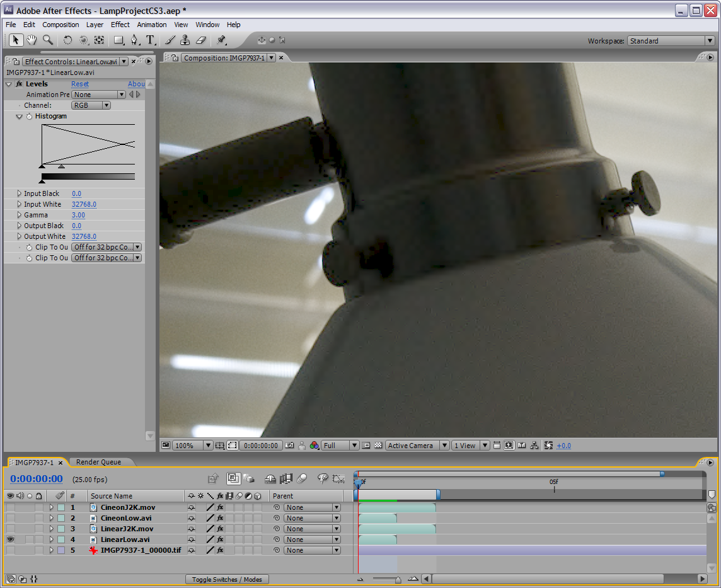
Task: Expand the Gamma property triangle
Action: (x=20, y=215)
